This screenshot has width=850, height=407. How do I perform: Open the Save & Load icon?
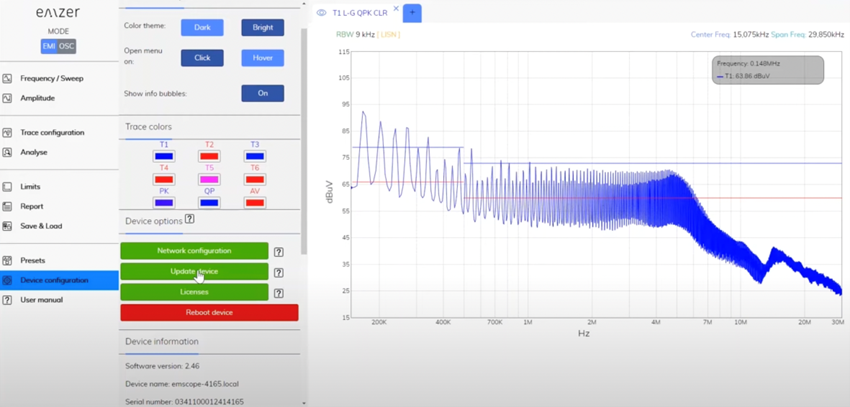(x=7, y=227)
